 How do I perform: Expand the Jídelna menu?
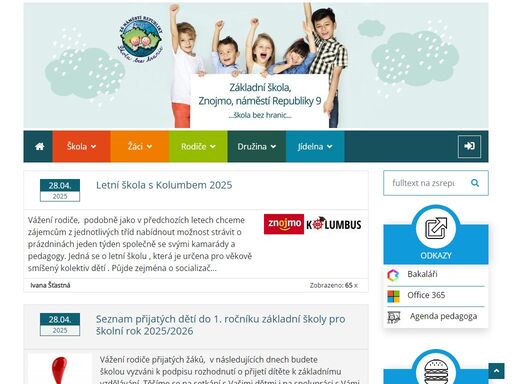tap(315, 146)
